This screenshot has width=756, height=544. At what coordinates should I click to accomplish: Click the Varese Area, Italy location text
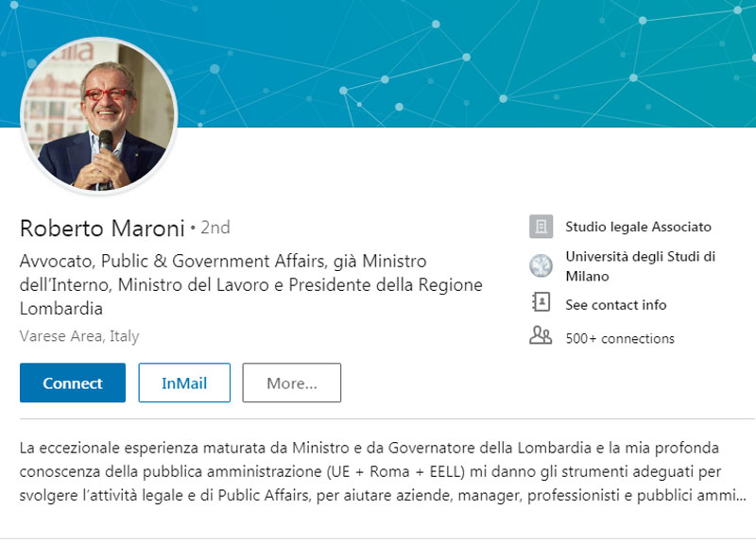click(x=79, y=336)
